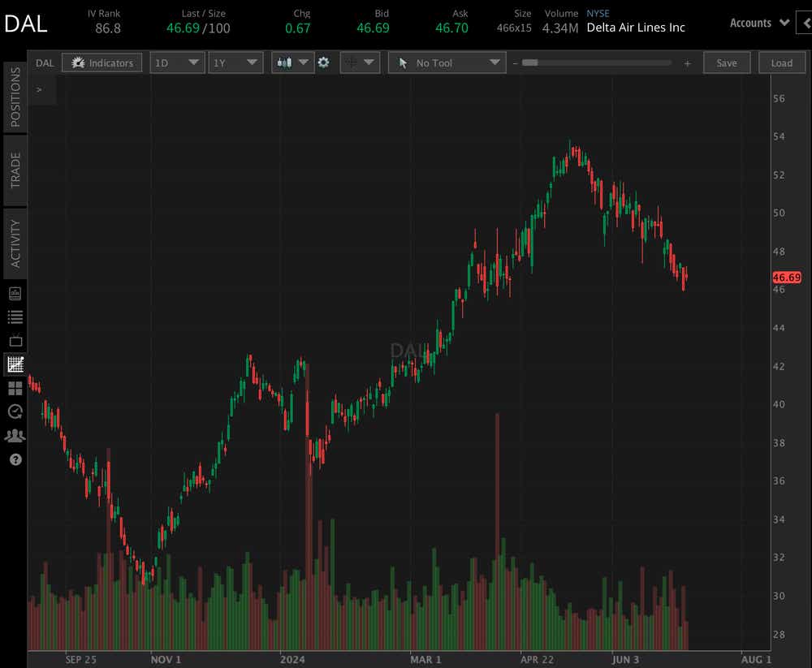Open the help question mark icon
Viewport: 812px width, 668px height.
pyautogui.click(x=15, y=459)
